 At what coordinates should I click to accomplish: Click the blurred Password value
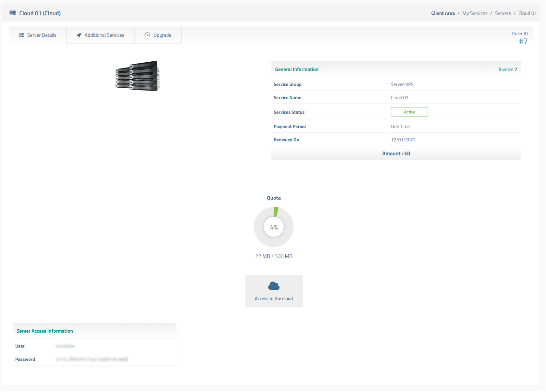coord(92,359)
